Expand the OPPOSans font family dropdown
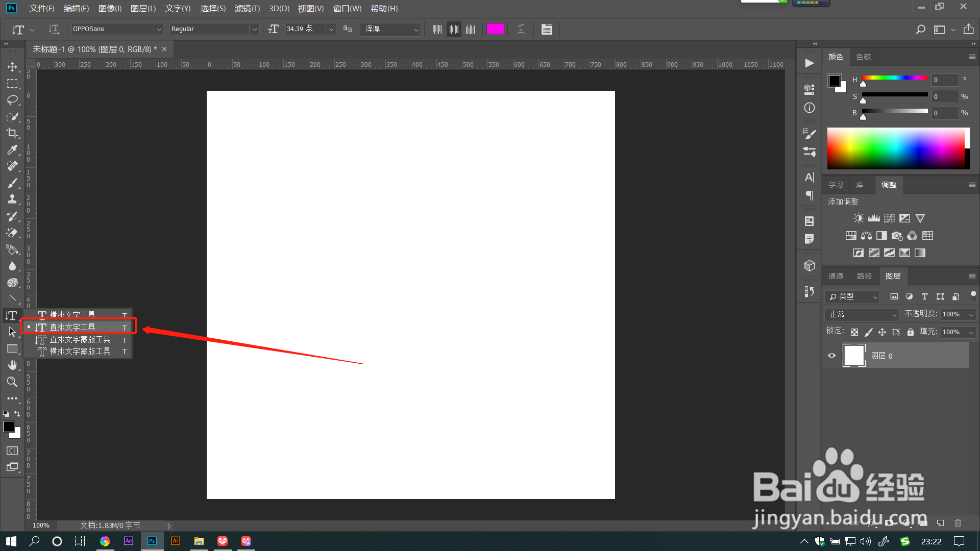980x551 pixels. point(159,29)
